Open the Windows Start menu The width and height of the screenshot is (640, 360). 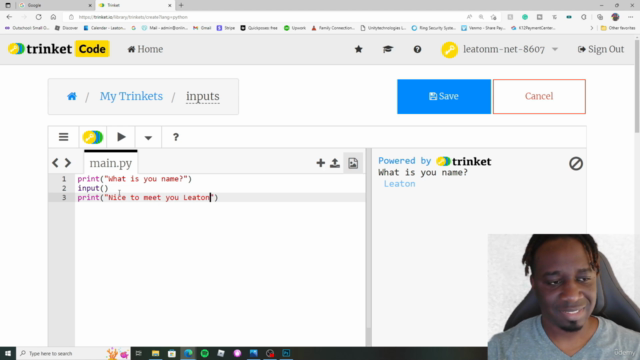(8, 353)
